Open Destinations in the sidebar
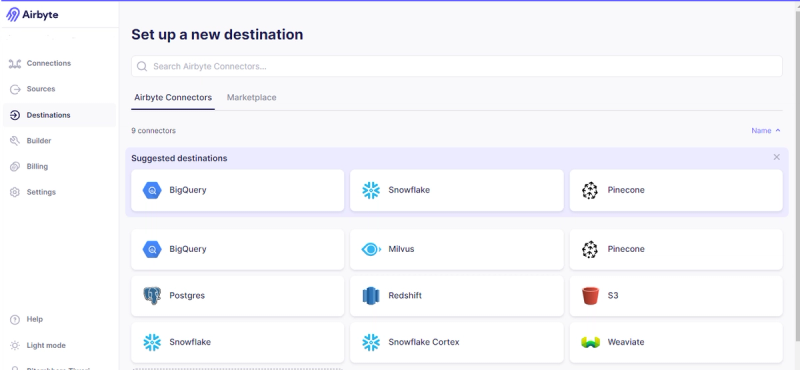 coord(60,115)
